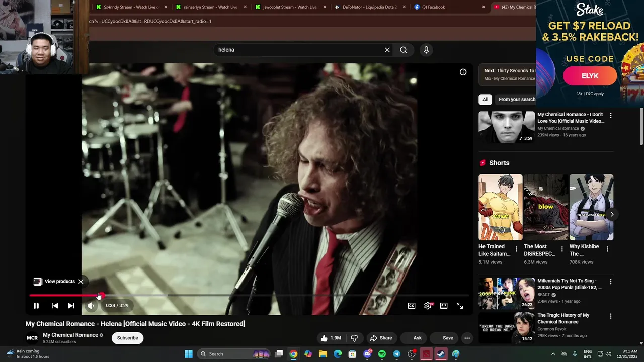The image size is (644, 362).
Task: Click the search magnifier button
Action: (x=404, y=50)
